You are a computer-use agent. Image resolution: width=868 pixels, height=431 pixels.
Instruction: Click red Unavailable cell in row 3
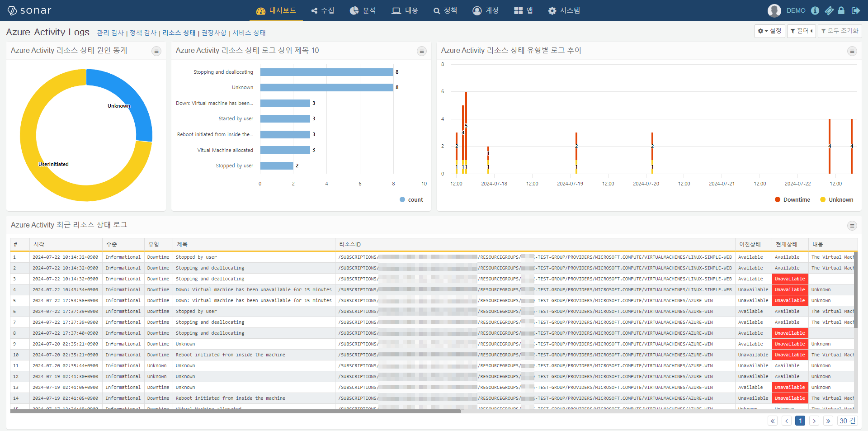click(790, 279)
